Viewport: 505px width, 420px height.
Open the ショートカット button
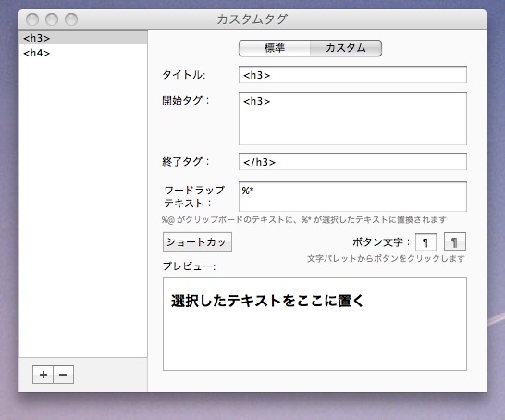(x=197, y=241)
